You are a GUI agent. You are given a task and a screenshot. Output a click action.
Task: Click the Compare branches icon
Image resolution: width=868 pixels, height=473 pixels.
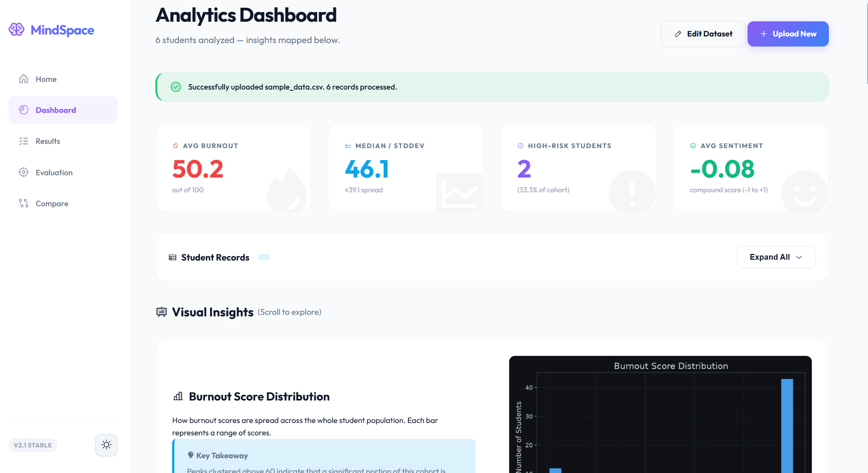pyautogui.click(x=24, y=203)
